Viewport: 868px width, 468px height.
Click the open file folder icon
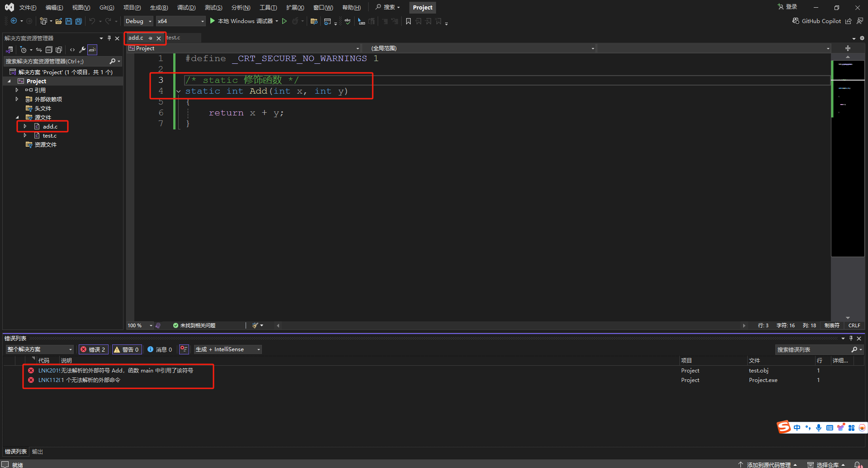pyautogui.click(x=59, y=21)
